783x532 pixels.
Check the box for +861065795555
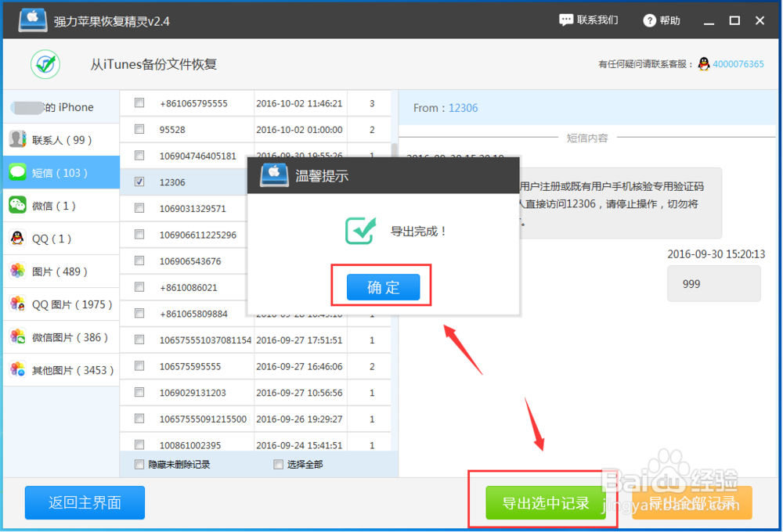pos(139,102)
